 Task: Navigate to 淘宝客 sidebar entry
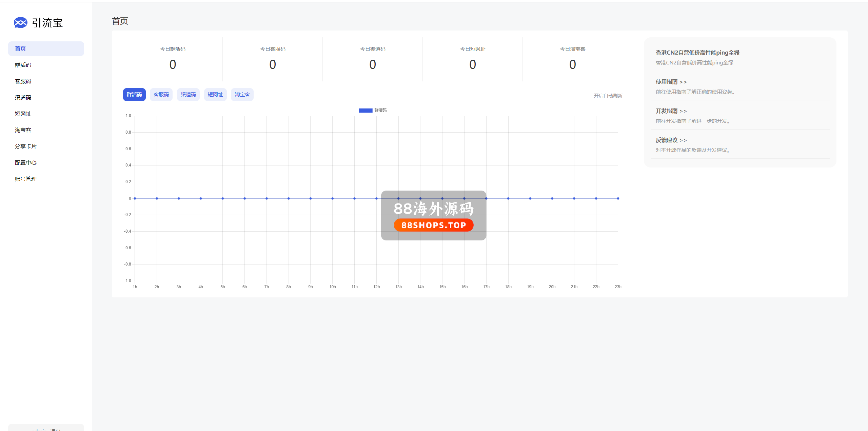pos(23,130)
